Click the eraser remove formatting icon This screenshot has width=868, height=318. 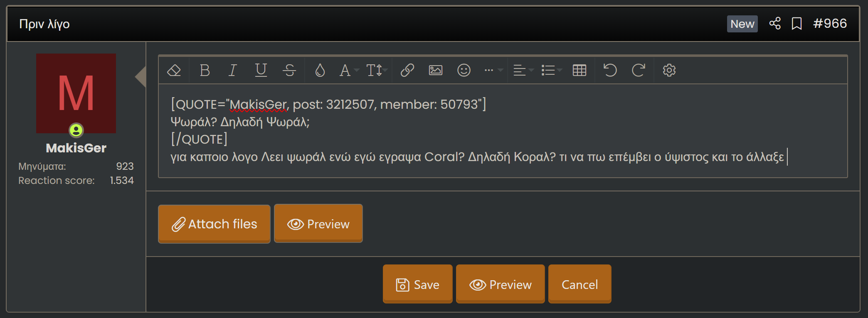(x=174, y=70)
